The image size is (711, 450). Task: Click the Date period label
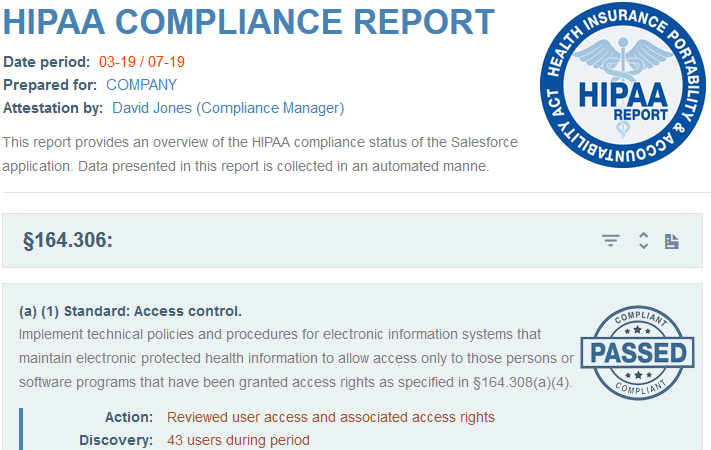[x=47, y=62]
